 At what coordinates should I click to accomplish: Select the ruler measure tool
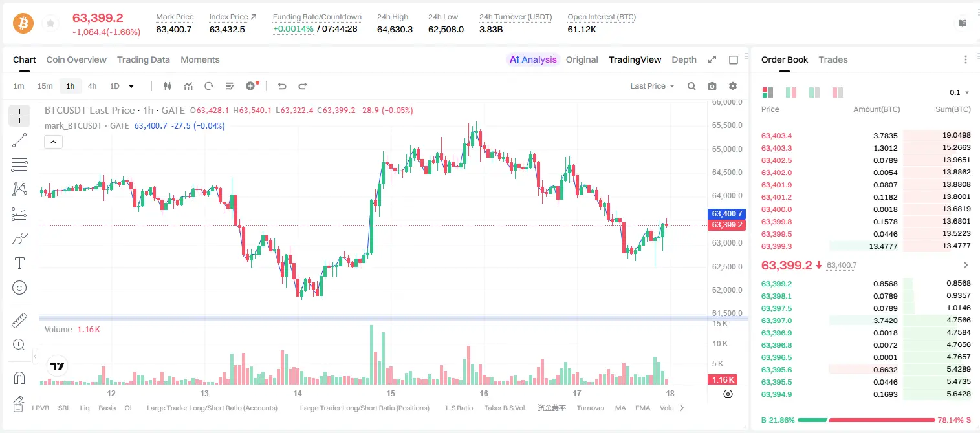[x=19, y=320]
